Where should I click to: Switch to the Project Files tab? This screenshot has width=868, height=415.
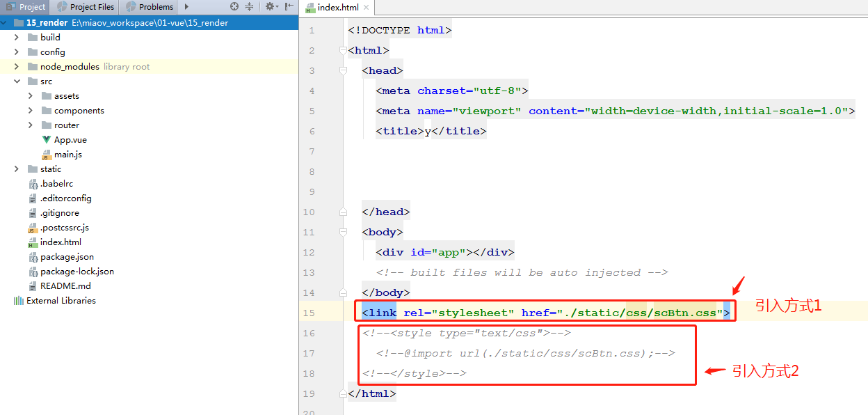coord(85,7)
